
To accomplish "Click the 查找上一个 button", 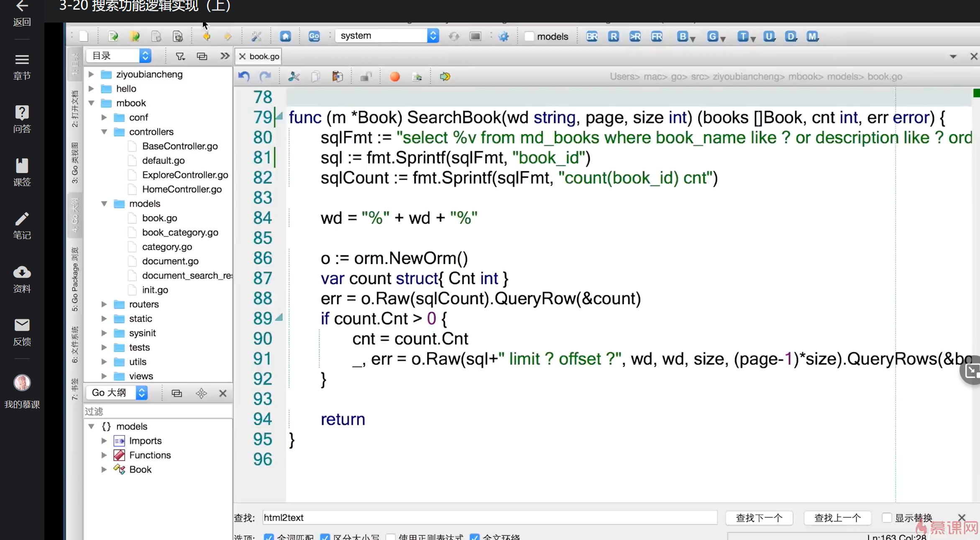I will 837,517.
